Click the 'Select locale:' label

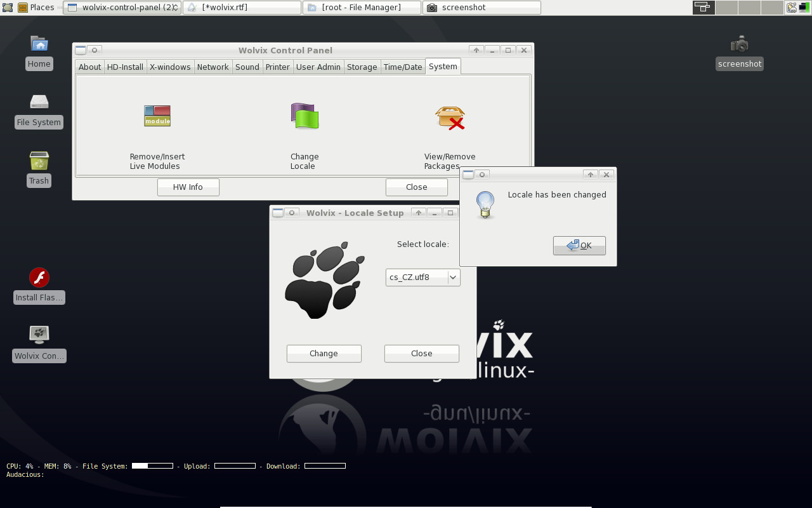coord(423,244)
